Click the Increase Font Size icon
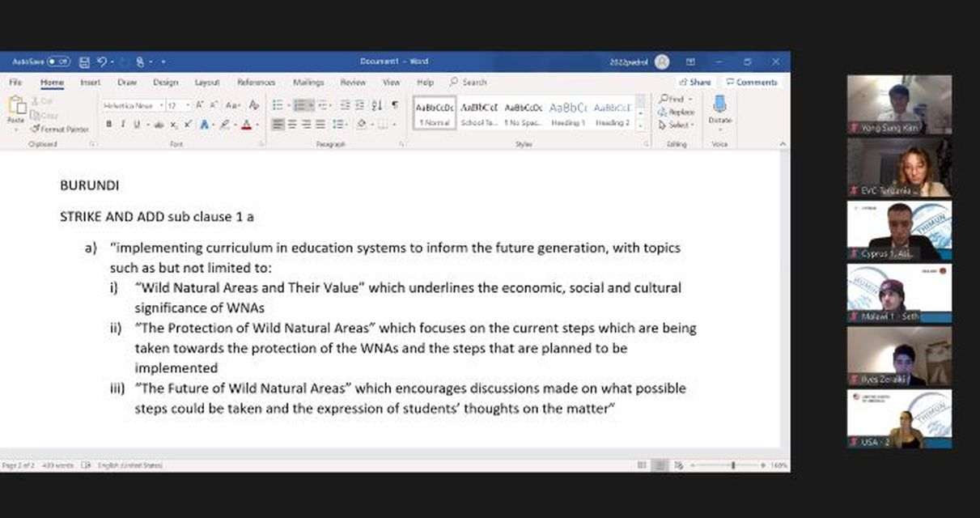This screenshot has height=518, width=980. point(202,105)
